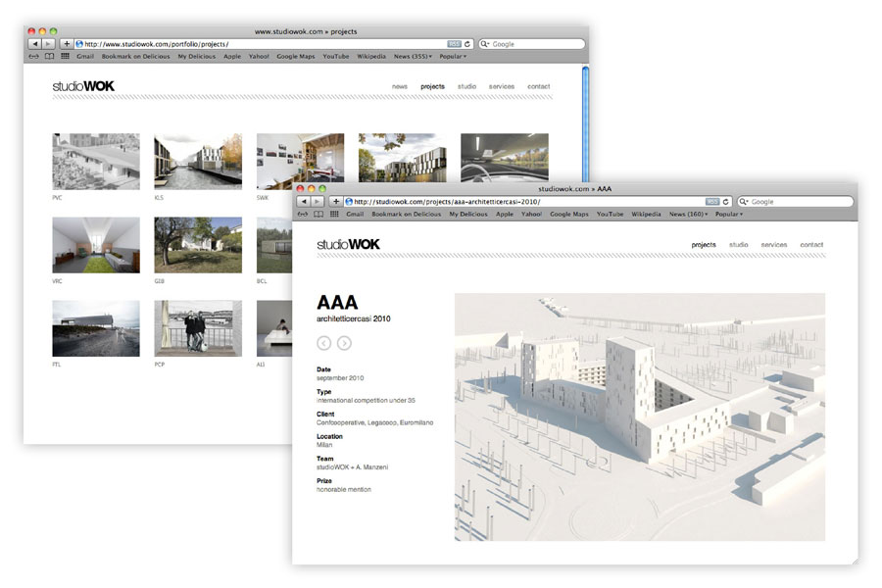Go to next project using right circle arrow

pyautogui.click(x=344, y=343)
